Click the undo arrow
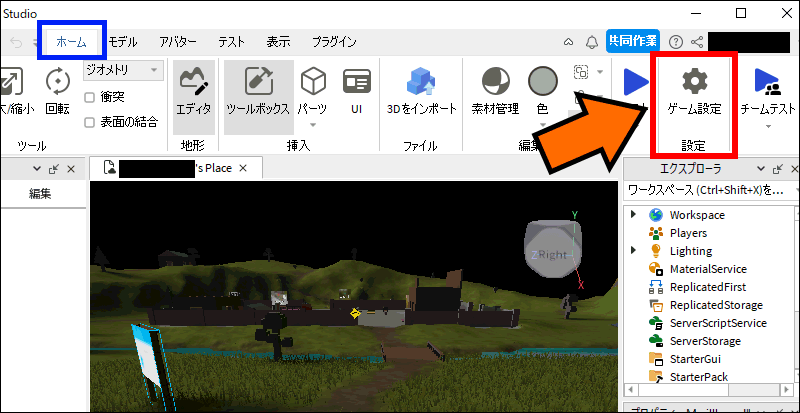 pyautogui.click(x=16, y=43)
